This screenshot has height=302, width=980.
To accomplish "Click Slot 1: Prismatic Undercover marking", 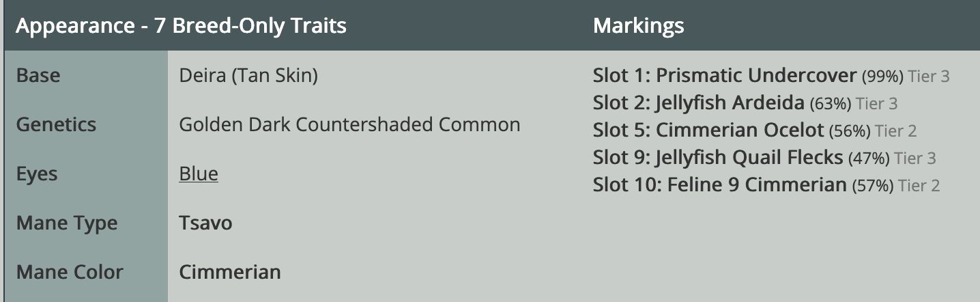I will pos(725,75).
